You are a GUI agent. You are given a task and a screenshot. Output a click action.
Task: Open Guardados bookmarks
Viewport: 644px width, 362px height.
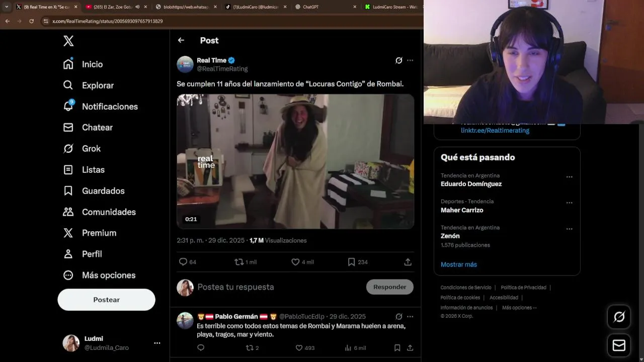tap(94, 191)
